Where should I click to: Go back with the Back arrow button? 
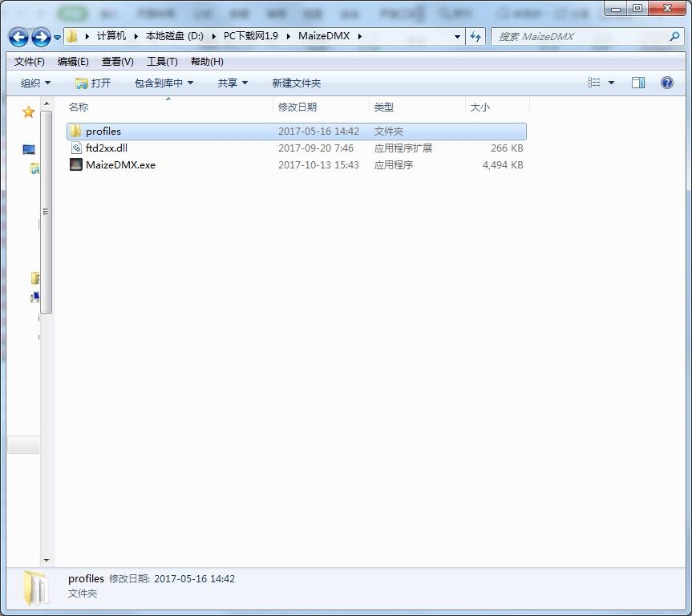pyautogui.click(x=18, y=37)
